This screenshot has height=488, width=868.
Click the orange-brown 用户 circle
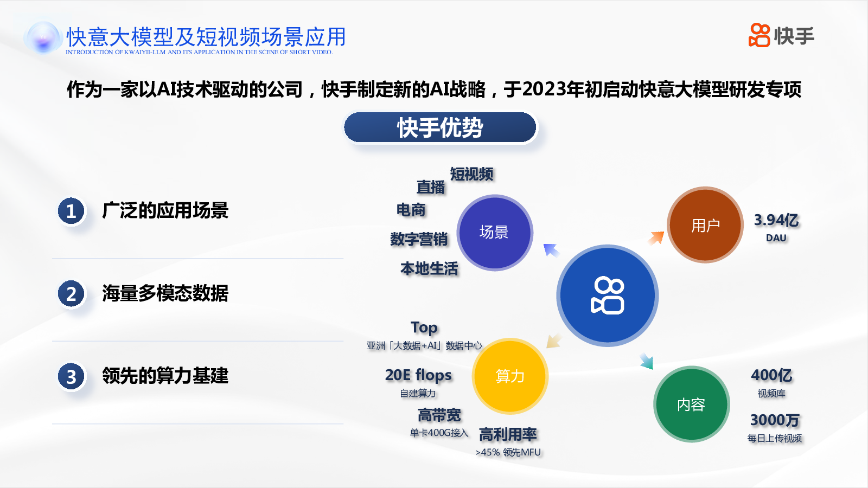[x=705, y=225]
